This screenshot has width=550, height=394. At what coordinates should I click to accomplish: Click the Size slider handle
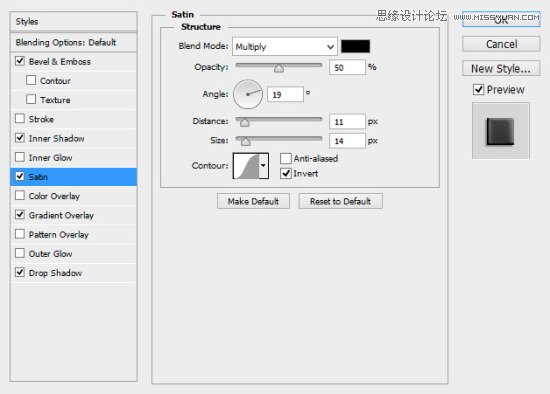pyautogui.click(x=246, y=141)
